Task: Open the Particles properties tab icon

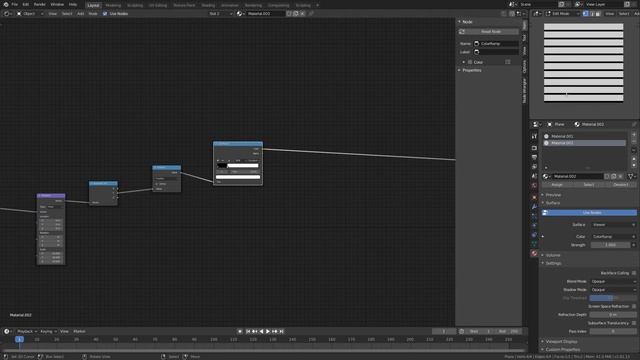Action: click(534, 216)
